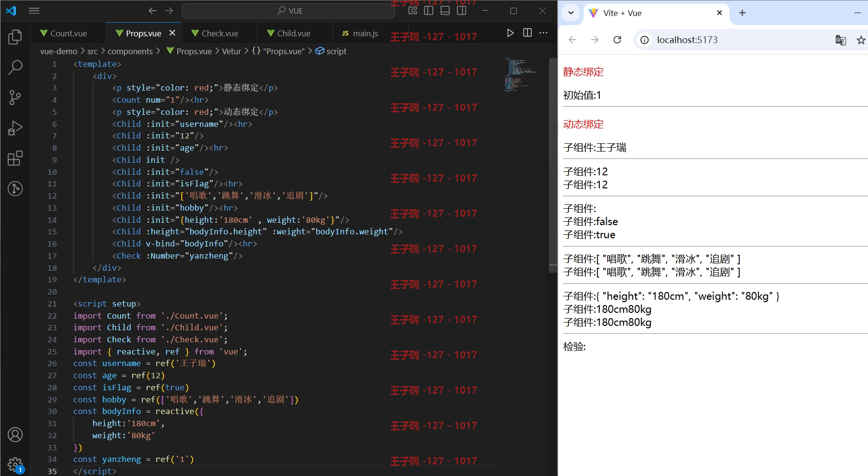Click components in the breadcrumb
Image resolution: width=868 pixels, height=476 pixels.
pyautogui.click(x=130, y=51)
